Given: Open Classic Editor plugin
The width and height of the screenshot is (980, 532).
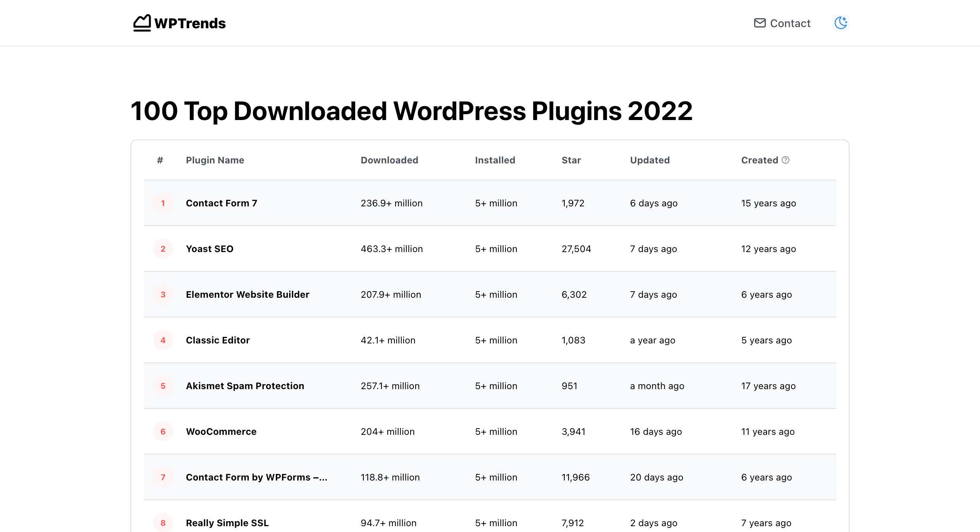Looking at the screenshot, I should pos(218,340).
